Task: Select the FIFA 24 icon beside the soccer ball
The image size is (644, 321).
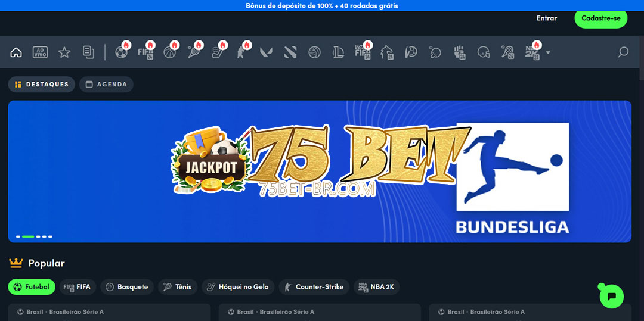Action: point(146,52)
